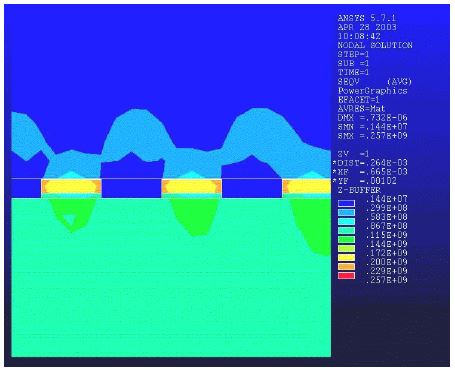Click the bright green legend color swatch
Image resolution: width=455 pixels, height=371 pixels.
(346, 240)
